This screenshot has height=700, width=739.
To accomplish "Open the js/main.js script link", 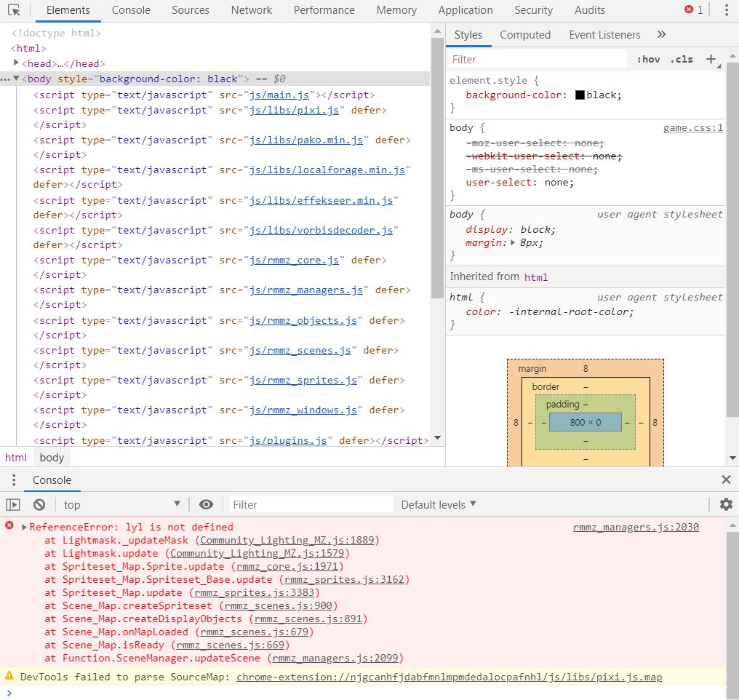I will click(279, 95).
